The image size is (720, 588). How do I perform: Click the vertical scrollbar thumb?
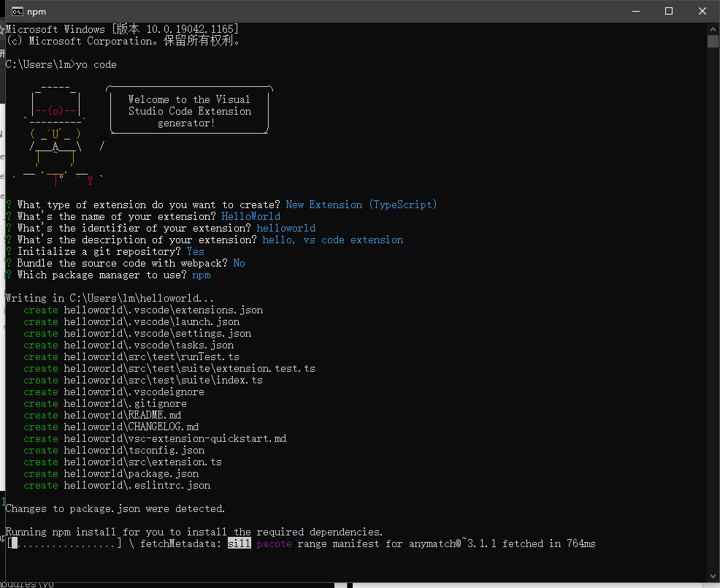(x=713, y=42)
